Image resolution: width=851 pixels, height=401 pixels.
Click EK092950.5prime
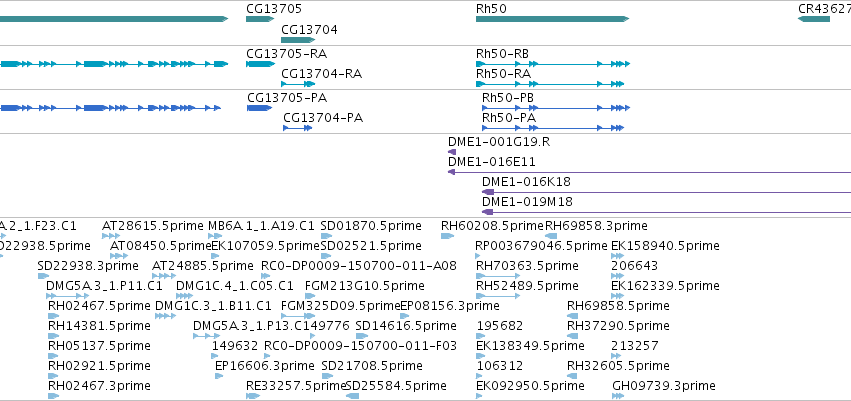pos(478,397)
